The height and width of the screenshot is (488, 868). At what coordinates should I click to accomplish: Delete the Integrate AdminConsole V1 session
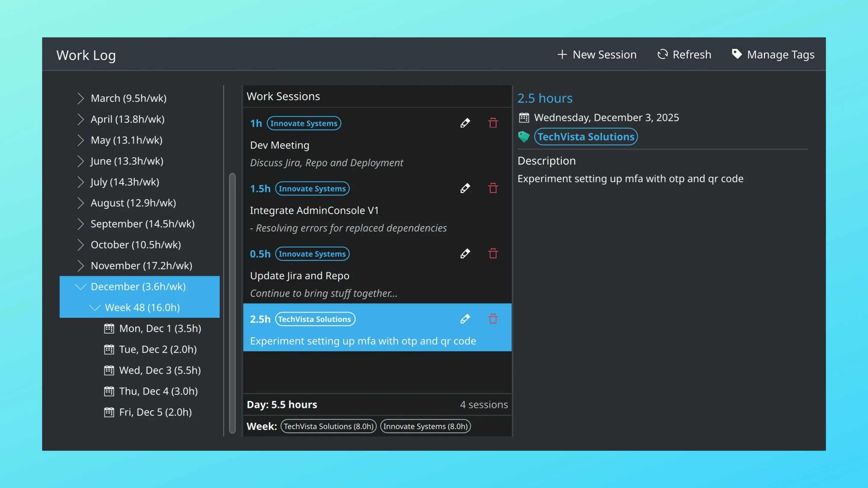[x=493, y=188]
